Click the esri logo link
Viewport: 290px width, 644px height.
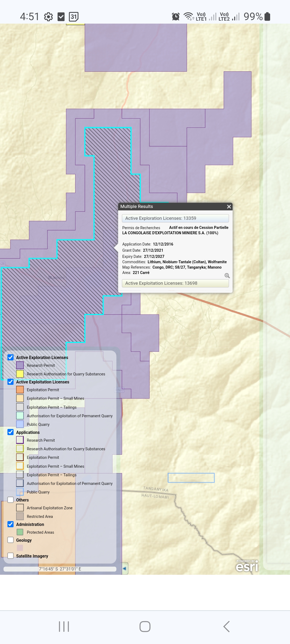click(x=247, y=566)
